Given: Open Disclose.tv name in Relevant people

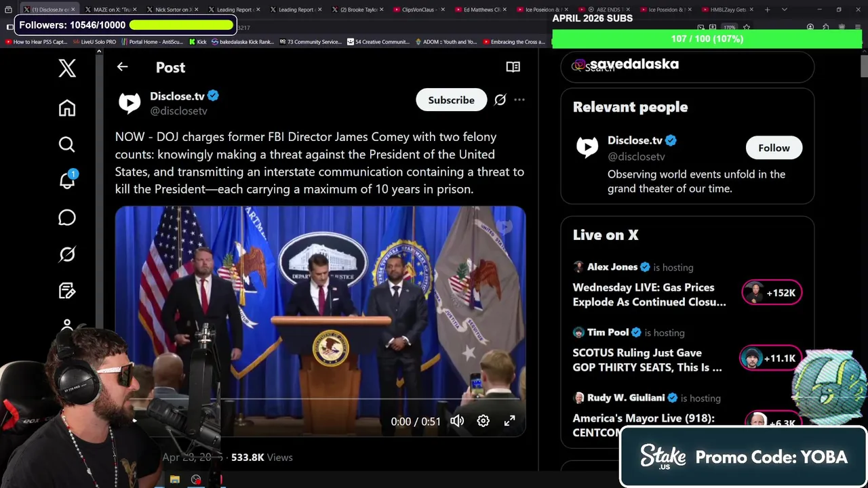Looking at the screenshot, I should pos(635,140).
